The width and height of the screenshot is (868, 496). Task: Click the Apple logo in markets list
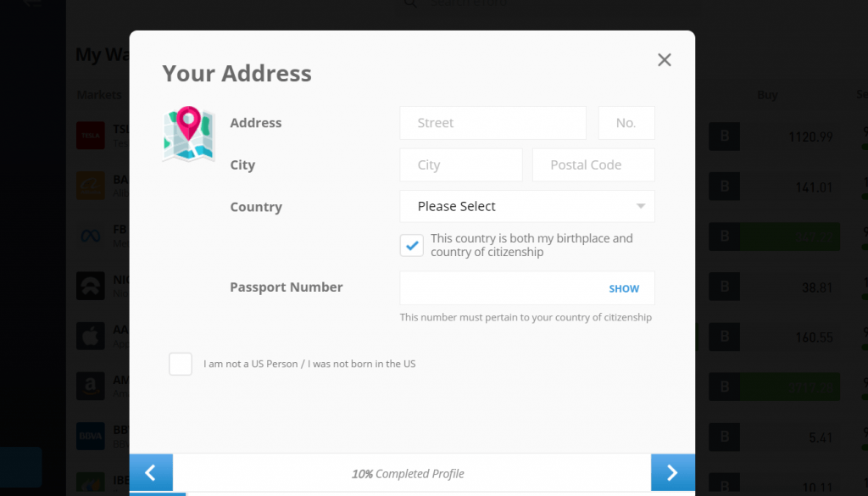pos(91,337)
